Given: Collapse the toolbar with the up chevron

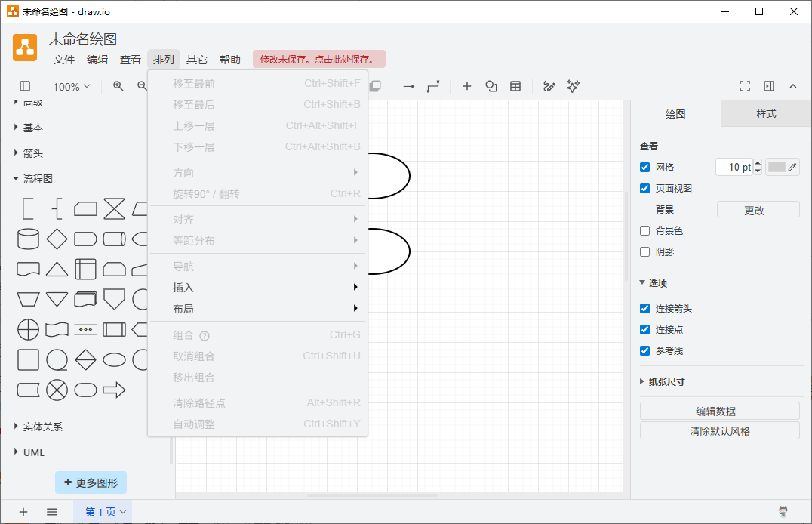Looking at the screenshot, I should tap(793, 86).
